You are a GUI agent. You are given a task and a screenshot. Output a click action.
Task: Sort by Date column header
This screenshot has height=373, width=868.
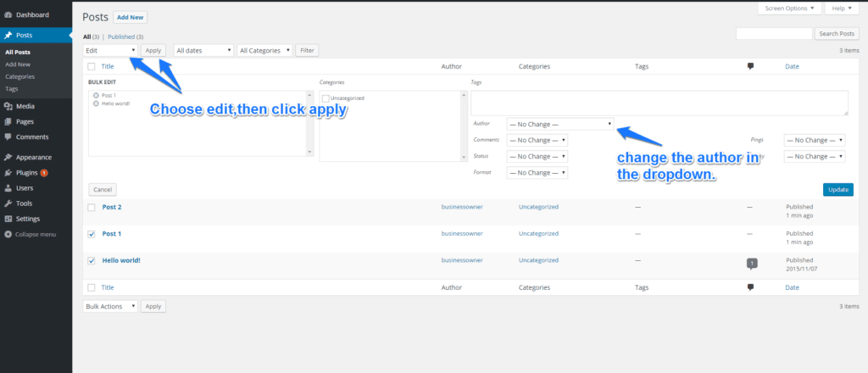793,66
